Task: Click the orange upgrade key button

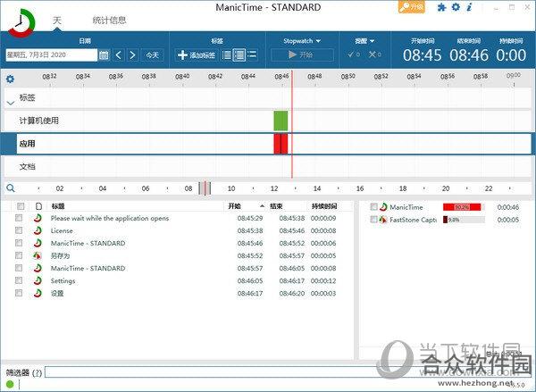Action: tap(412, 7)
